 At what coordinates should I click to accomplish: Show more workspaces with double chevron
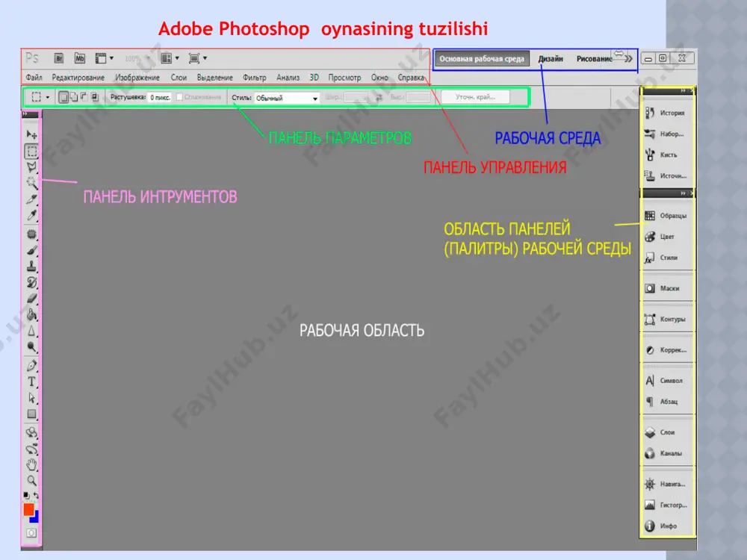pyautogui.click(x=629, y=59)
